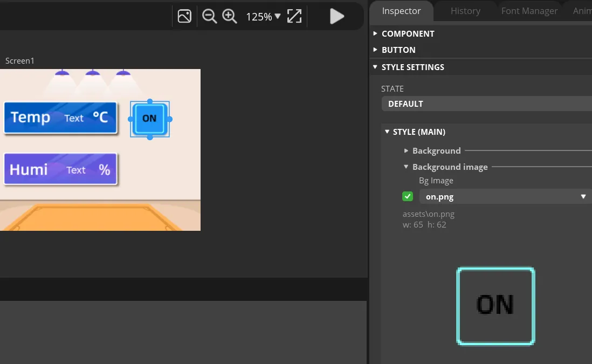Viewport: 592px width, 364px height.
Task: Open the Font Manager tab
Action: pos(529,11)
